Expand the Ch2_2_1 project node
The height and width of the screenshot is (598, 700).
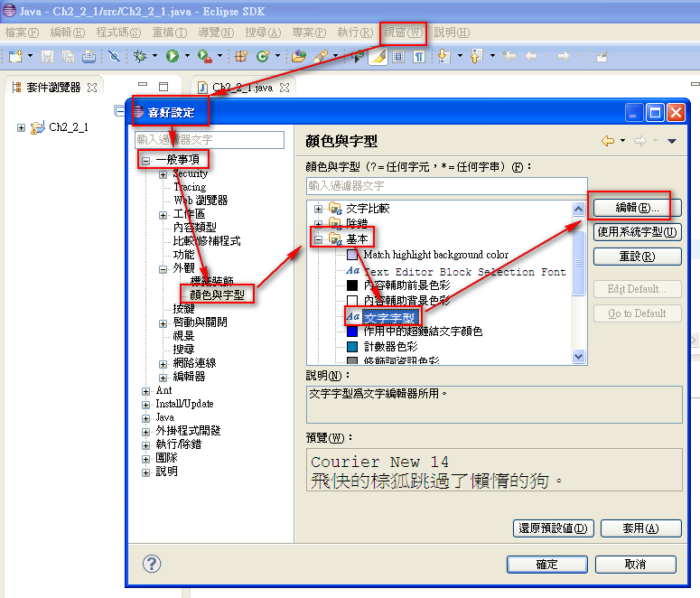21,127
